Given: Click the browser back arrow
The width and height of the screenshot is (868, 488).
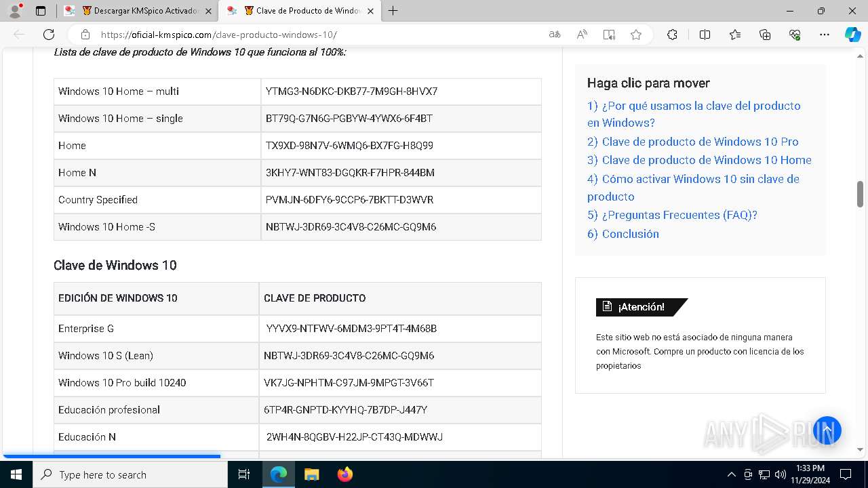Looking at the screenshot, I should 19,35.
